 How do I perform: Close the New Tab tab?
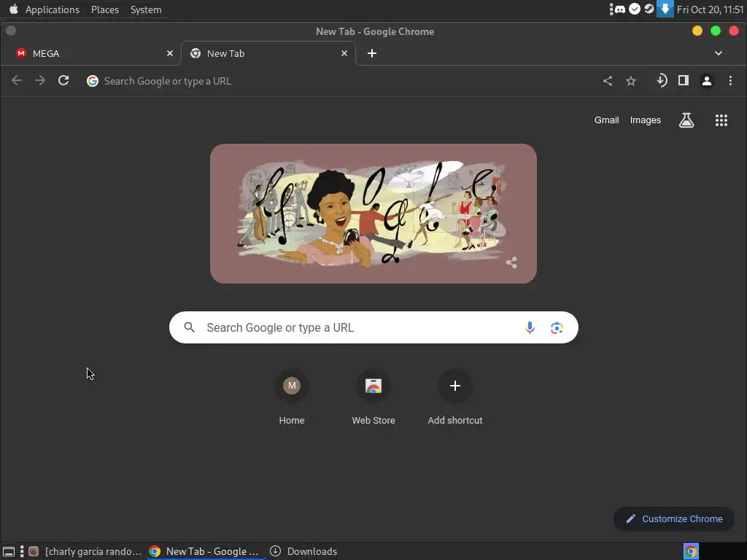pyautogui.click(x=344, y=53)
